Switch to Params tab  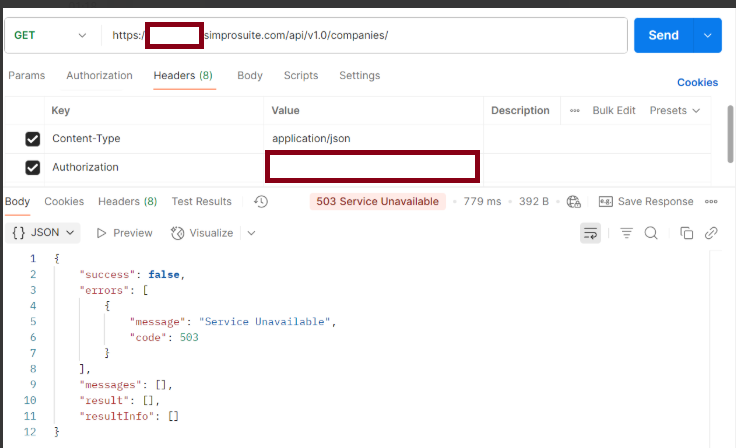27,76
